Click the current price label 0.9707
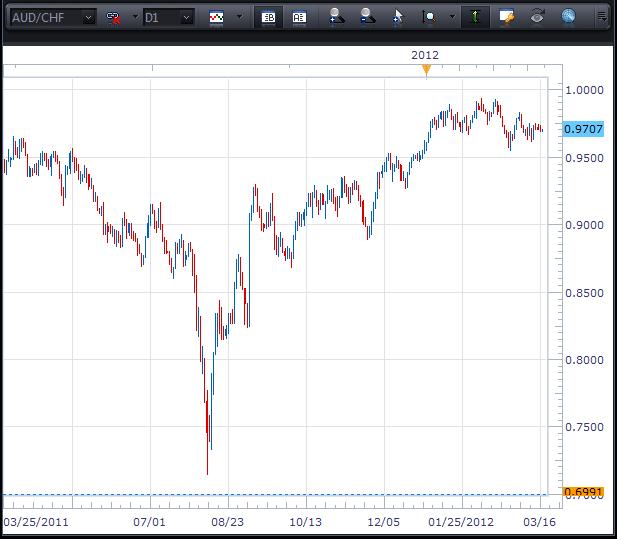 point(583,129)
